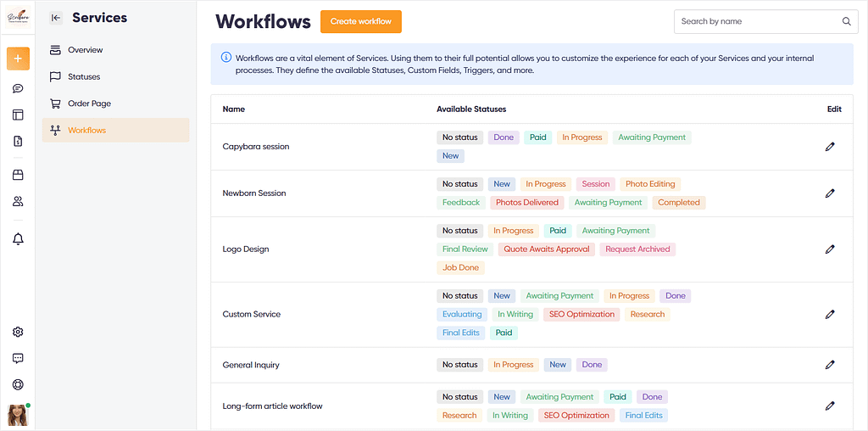Click SEO Optimization tag in Custom Service row
This screenshot has height=431, width=868.
click(581, 314)
